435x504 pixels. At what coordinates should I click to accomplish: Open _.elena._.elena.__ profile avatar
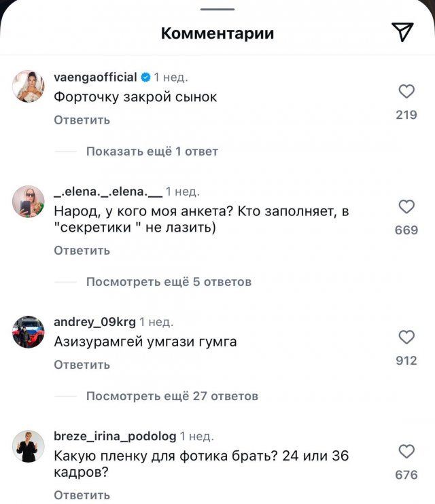click(29, 201)
